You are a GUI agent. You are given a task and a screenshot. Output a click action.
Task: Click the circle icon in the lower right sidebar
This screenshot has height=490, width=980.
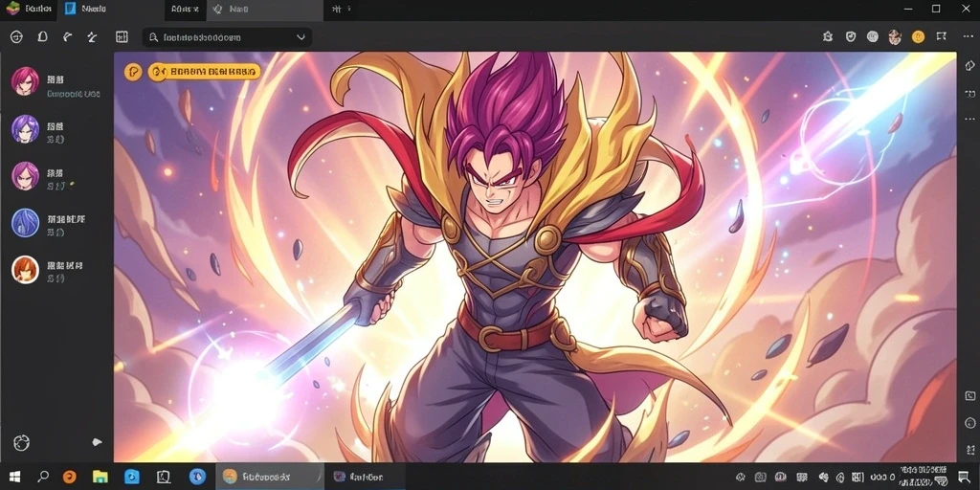pos(970,423)
